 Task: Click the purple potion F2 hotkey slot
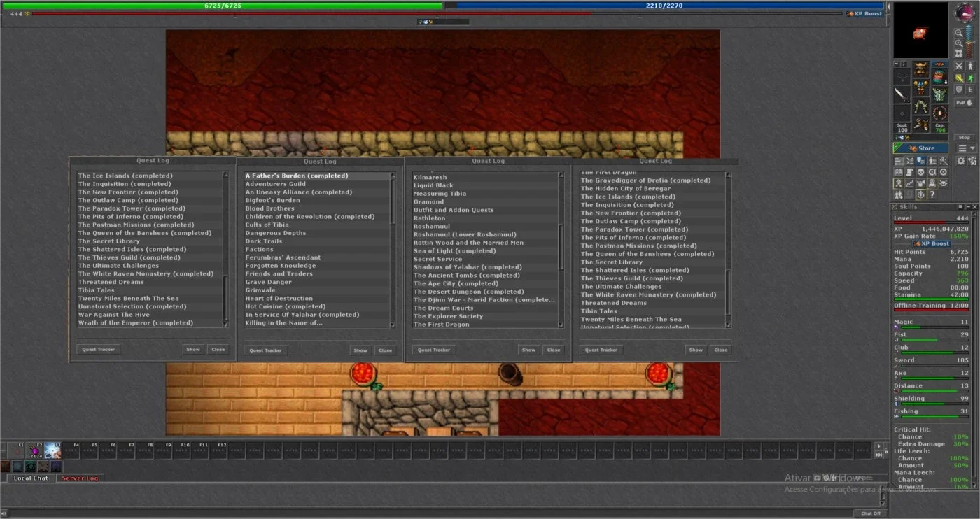(x=34, y=450)
